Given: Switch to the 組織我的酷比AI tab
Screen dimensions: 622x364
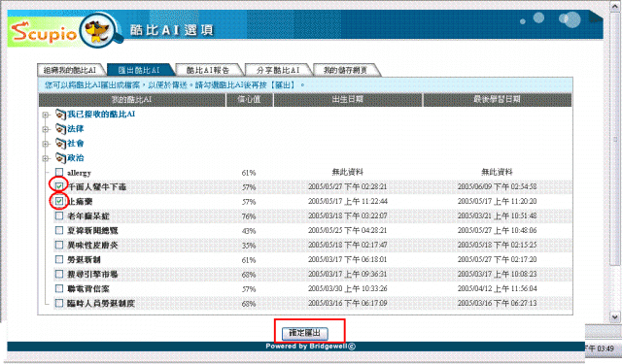Looking at the screenshot, I should pos(70,71).
